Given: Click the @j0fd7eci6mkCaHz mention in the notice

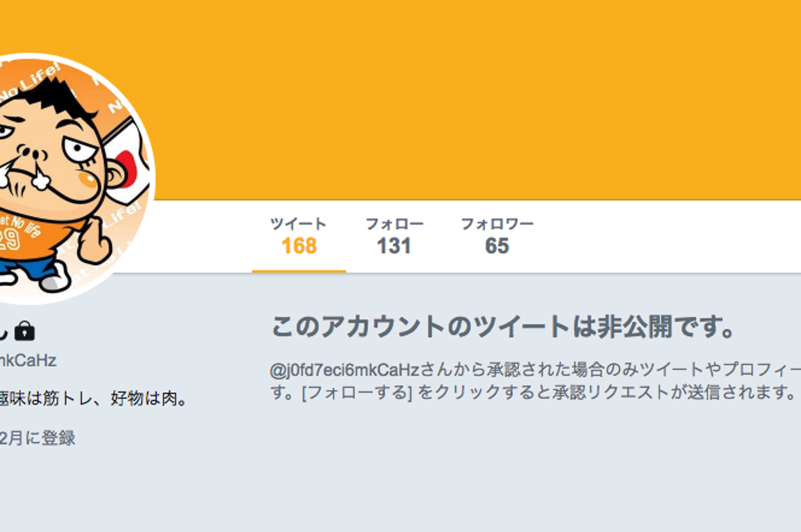Looking at the screenshot, I should pos(344,370).
